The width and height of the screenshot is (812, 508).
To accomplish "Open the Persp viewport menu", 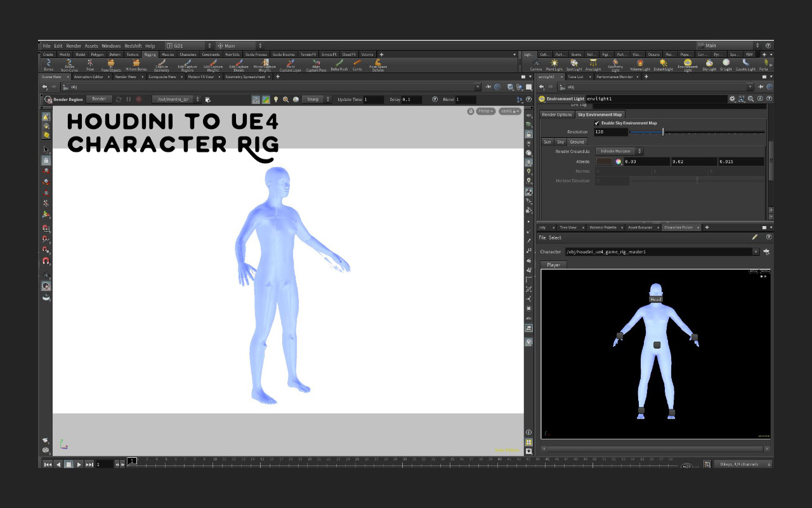I will pos(486,111).
